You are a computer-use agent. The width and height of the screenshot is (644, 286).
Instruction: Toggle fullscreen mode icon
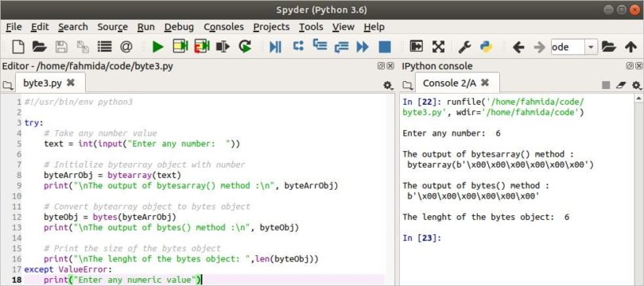pos(438,47)
